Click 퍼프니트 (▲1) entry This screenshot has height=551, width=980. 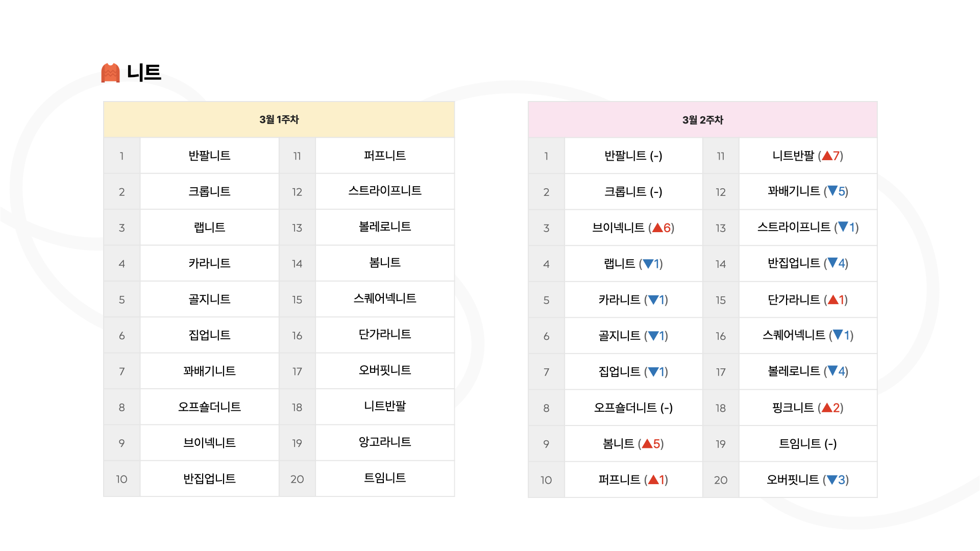633,480
